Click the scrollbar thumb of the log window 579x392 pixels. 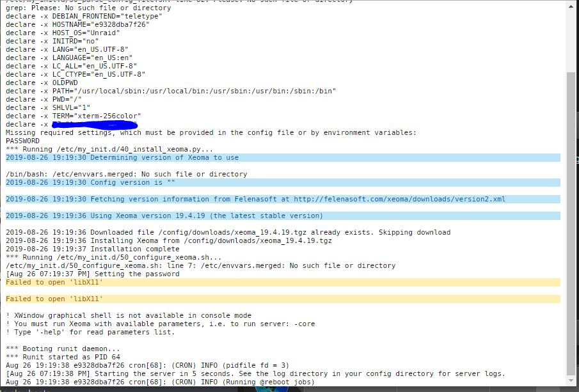click(571, 223)
